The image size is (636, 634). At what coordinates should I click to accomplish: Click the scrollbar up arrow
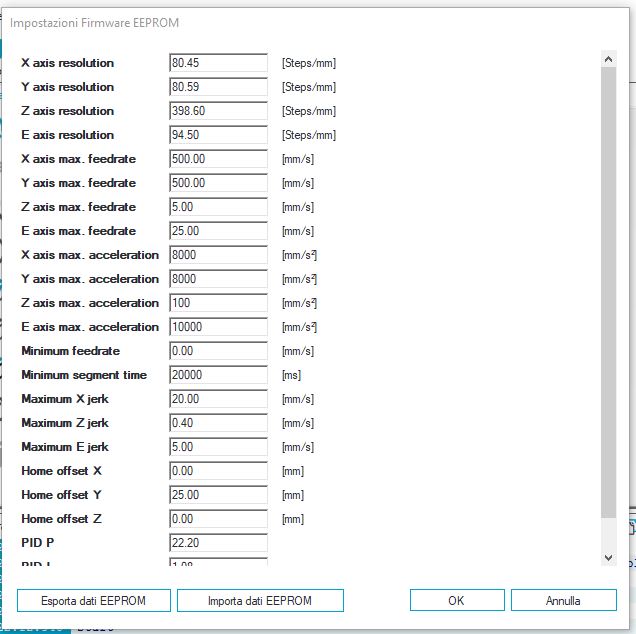[x=608, y=59]
